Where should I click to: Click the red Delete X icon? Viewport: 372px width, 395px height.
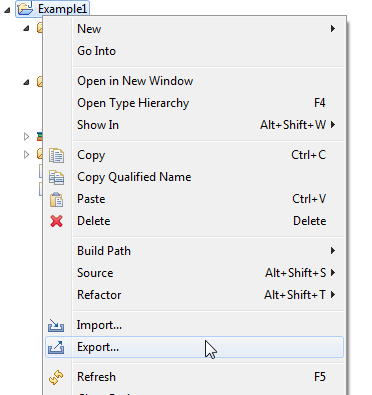coord(56,221)
